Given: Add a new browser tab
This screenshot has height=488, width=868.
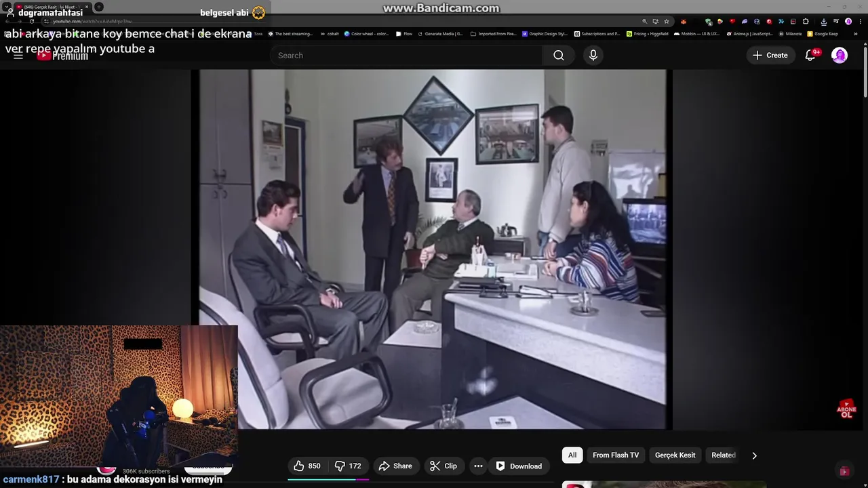Looking at the screenshot, I should (x=99, y=7).
